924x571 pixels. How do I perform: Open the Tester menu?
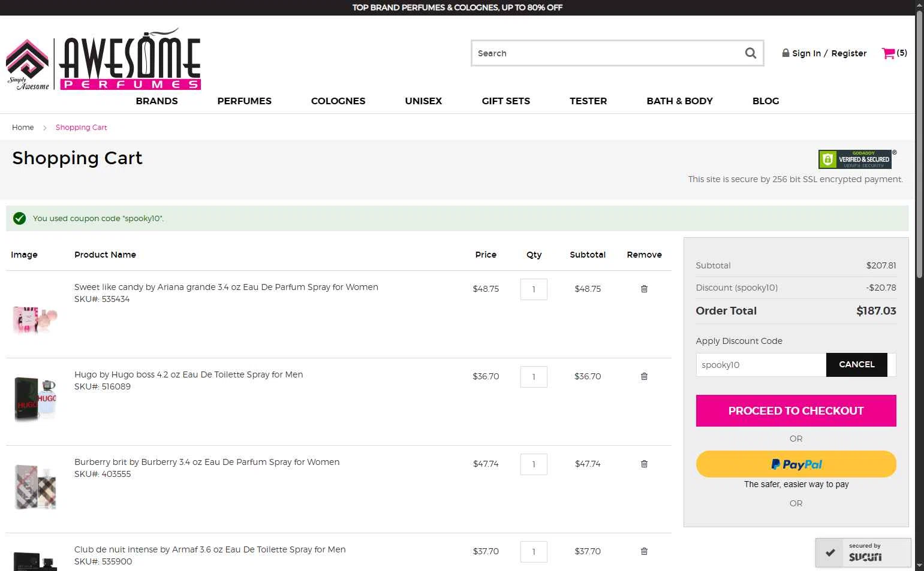pyautogui.click(x=588, y=101)
